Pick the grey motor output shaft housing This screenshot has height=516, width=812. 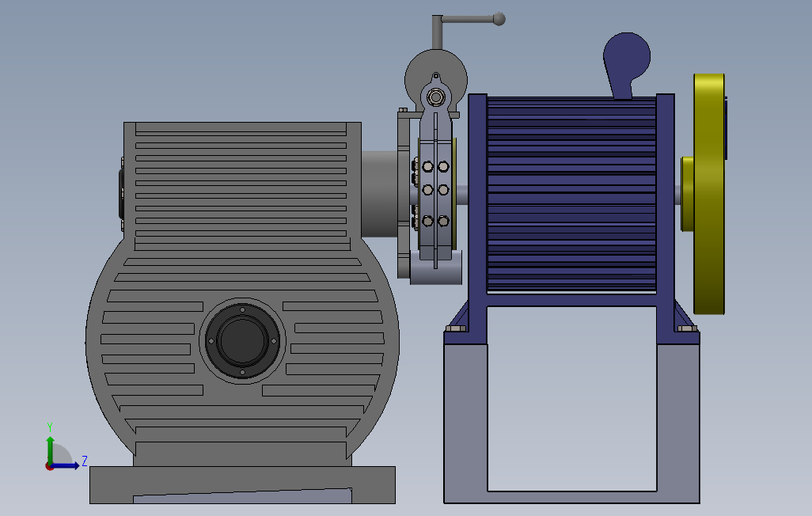click(380, 194)
